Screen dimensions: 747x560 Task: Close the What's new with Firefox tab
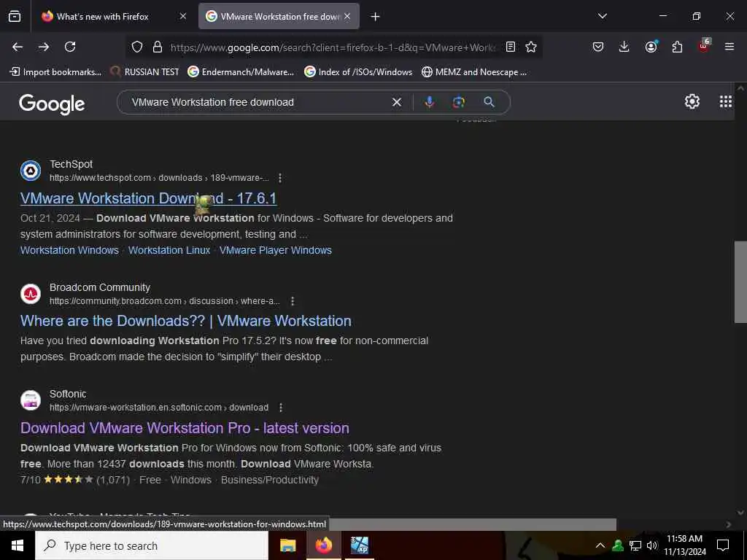(183, 16)
